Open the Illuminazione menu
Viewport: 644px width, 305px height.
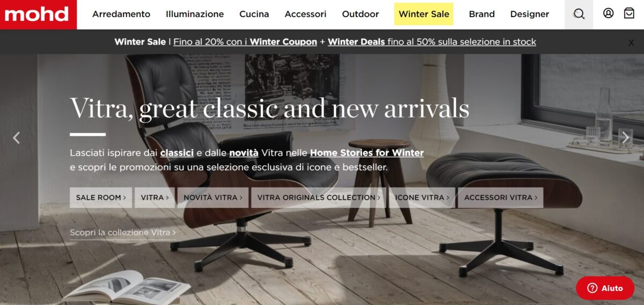pyautogui.click(x=195, y=14)
